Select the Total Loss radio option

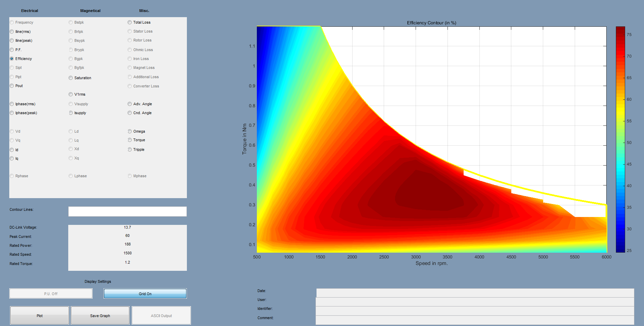click(x=130, y=22)
